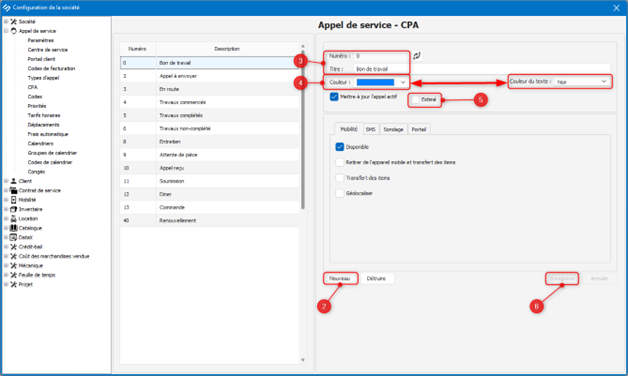This screenshot has height=376, width=628.
Task: Click the Mobilité device icon
Action: pyautogui.click(x=14, y=200)
